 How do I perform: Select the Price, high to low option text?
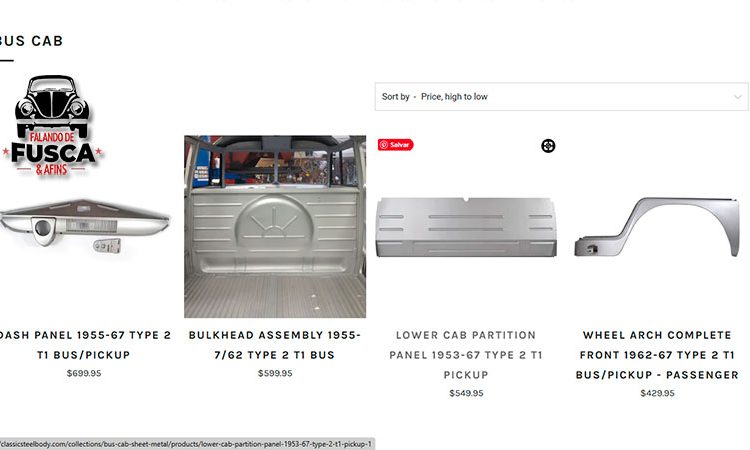pyautogui.click(x=454, y=97)
